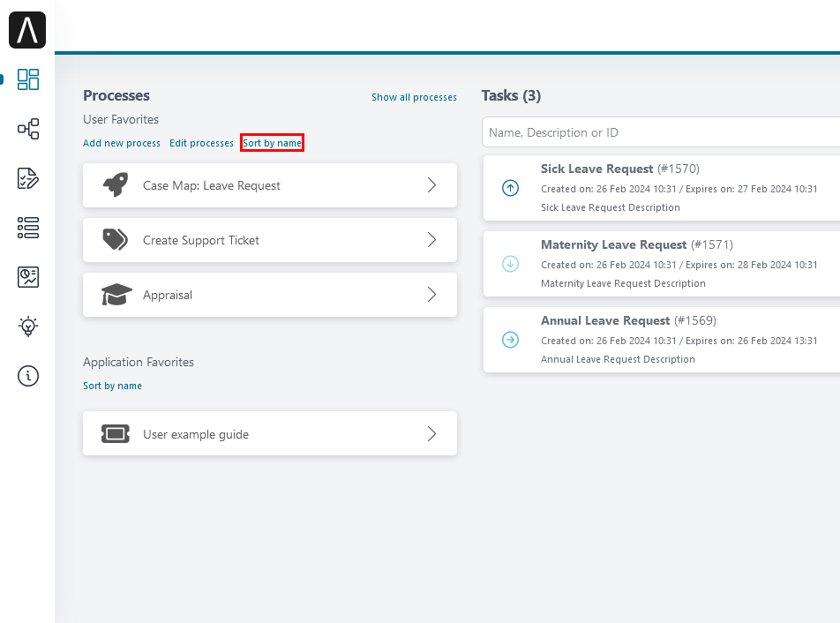Click the Tasks (3) heading
This screenshot has height=623, width=840.
click(511, 95)
